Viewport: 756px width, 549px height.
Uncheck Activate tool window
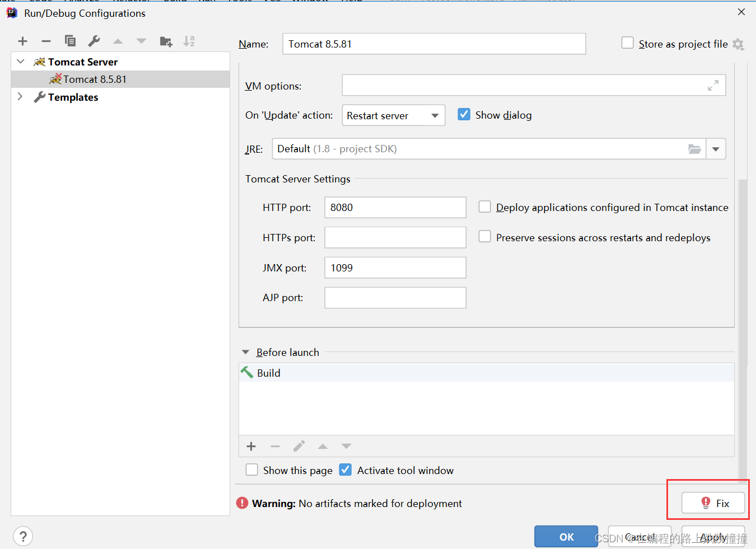click(346, 470)
